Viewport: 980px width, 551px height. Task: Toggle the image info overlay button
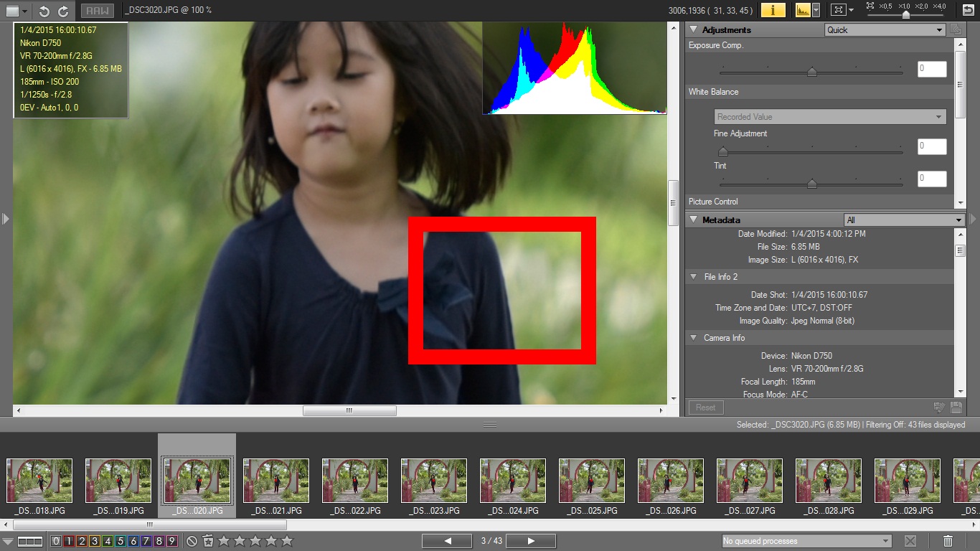pyautogui.click(x=773, y=10)
